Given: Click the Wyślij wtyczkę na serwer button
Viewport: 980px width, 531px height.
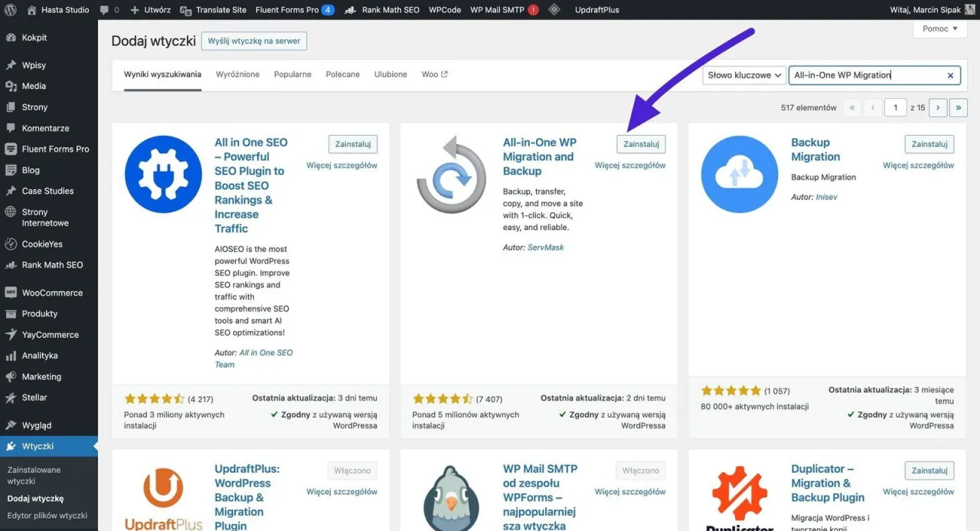Looking at the screenshot, I should [x=253, y=41].
